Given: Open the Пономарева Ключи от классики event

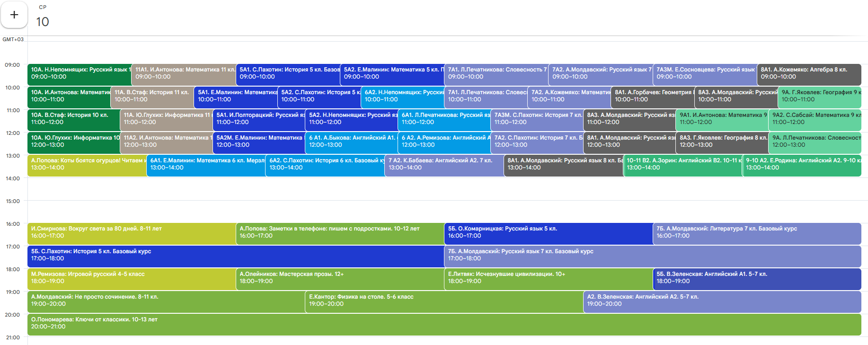Looking at the screenshot, I should [443, 323].
